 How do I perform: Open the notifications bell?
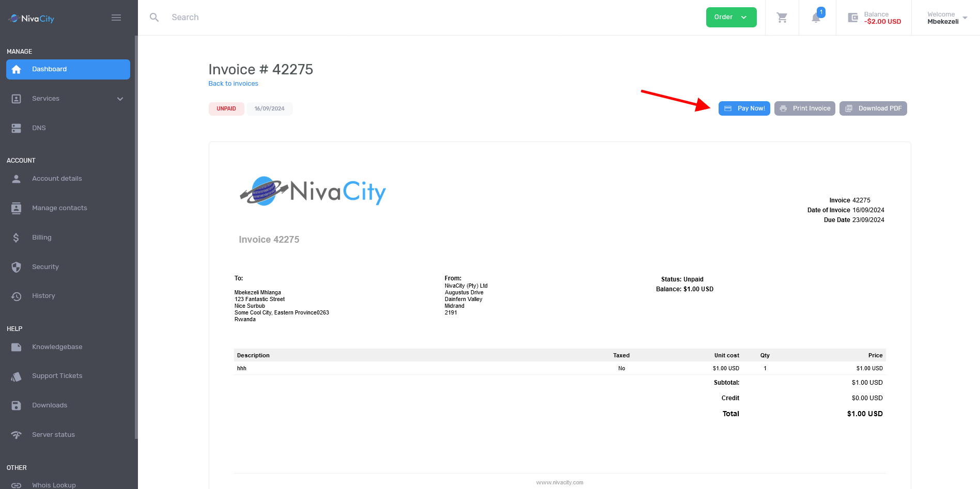point(816,18)
